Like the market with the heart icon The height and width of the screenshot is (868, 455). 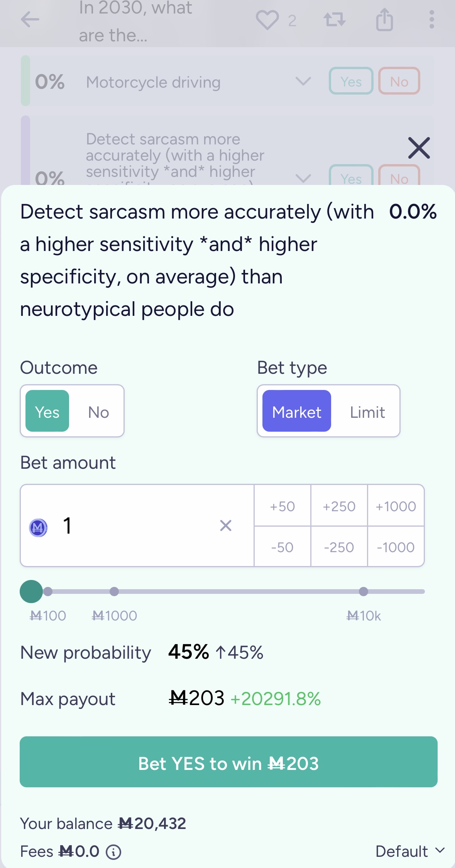267,20
